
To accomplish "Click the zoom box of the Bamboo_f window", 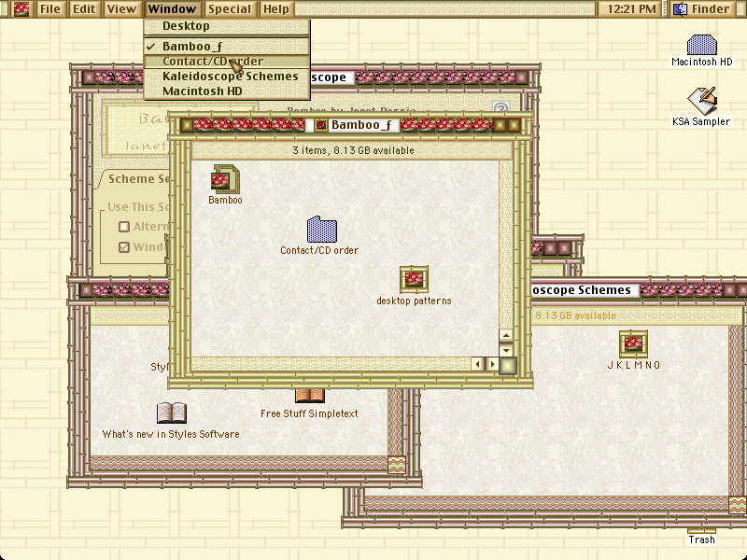I will point(500,126).
